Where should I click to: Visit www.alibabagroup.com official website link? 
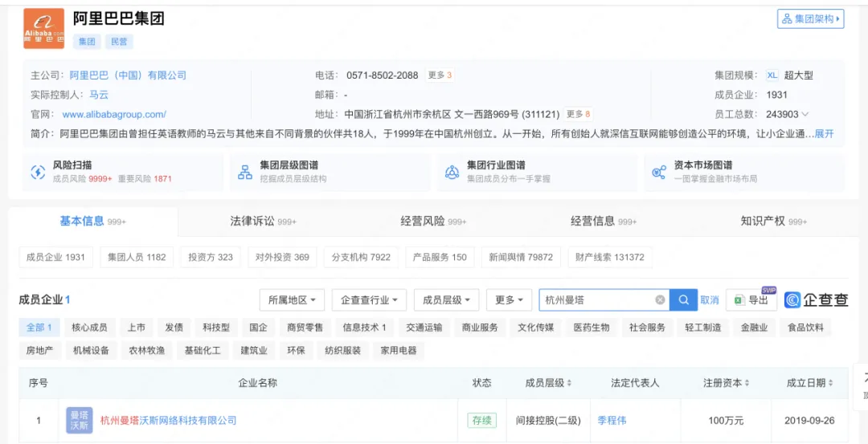tap(114, 115)
